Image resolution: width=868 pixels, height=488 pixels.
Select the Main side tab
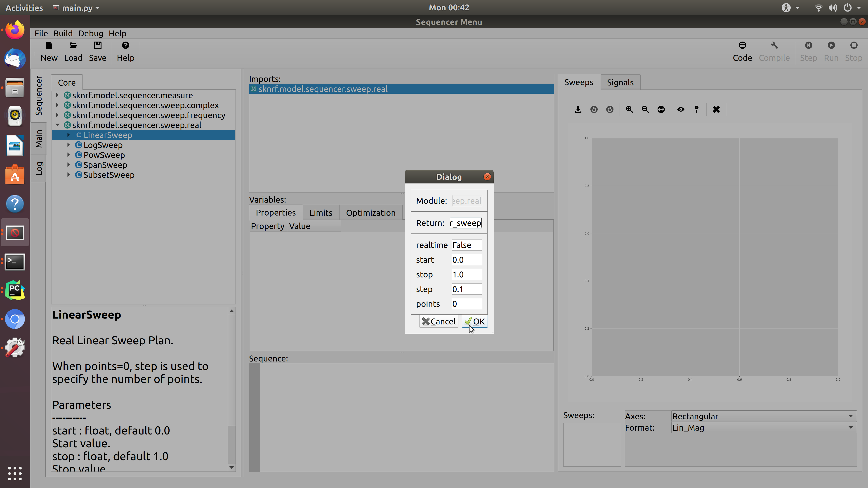click(39, 139)
